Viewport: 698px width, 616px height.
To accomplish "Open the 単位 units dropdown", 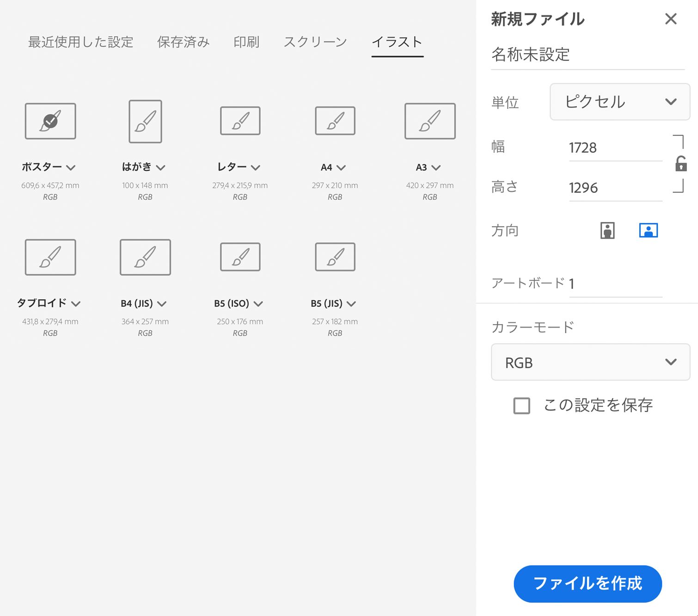I will tap(619, 102).
